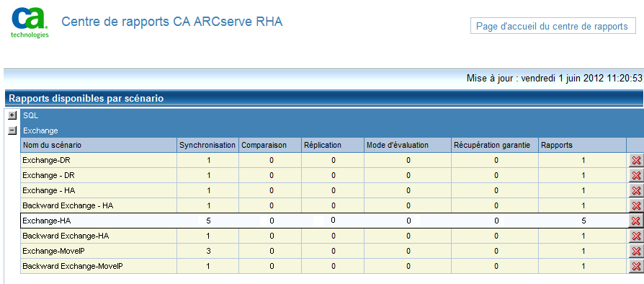Click the Réplication column header

(x=333, y=145)
